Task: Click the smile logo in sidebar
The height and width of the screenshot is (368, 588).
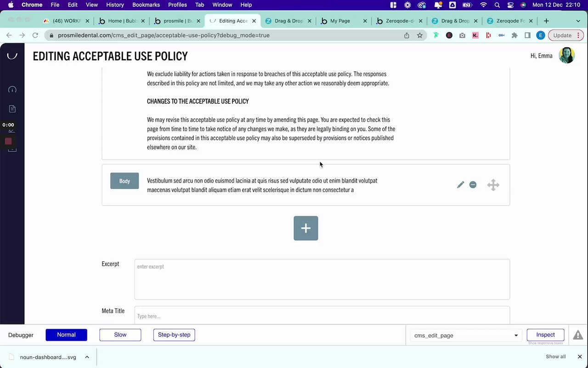Action: (x=12, y=56)
